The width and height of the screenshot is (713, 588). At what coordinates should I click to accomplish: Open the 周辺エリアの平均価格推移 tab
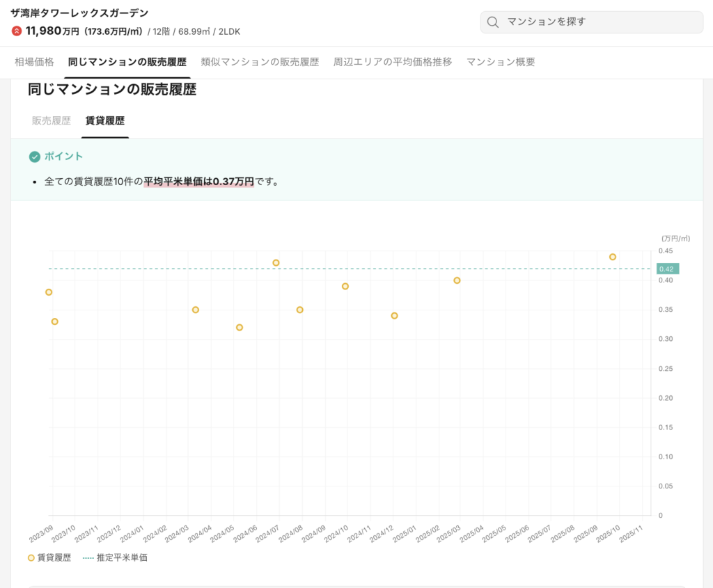click(393, 62)
